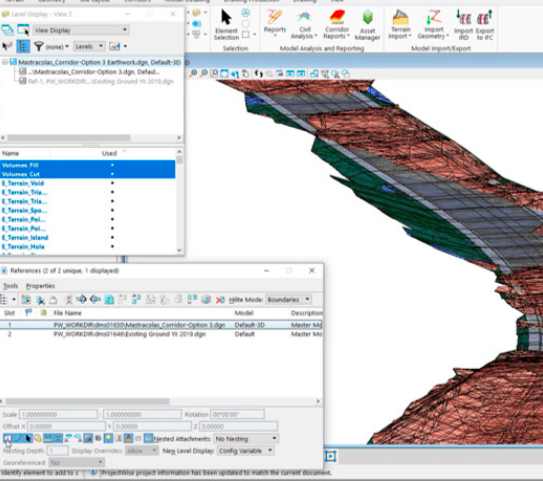Toggle checkbox for Mastracolas_Corridor-Option 3.dgn reference

click(23, 72)
